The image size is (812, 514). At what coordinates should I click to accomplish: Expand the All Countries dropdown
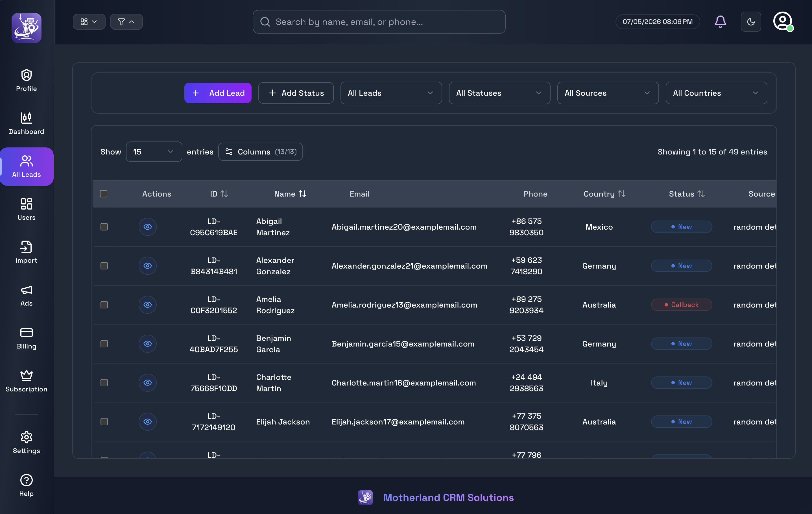(x=716, y=93)
